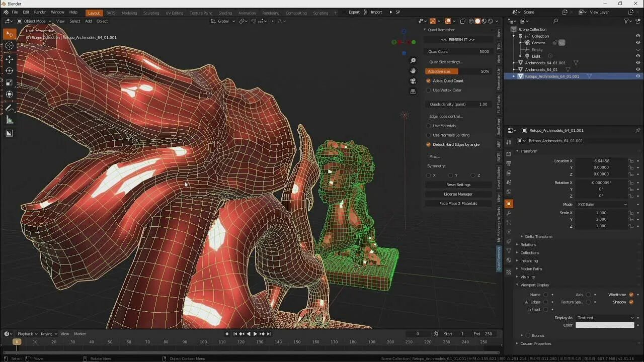Open the Object menu in viewport header
644x362 pixels.
pyautogui.click(x=102, y=21)
